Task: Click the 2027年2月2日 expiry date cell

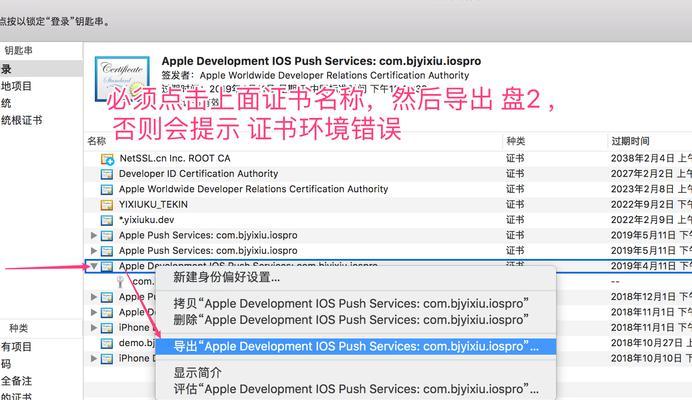Action: [651, 174]
